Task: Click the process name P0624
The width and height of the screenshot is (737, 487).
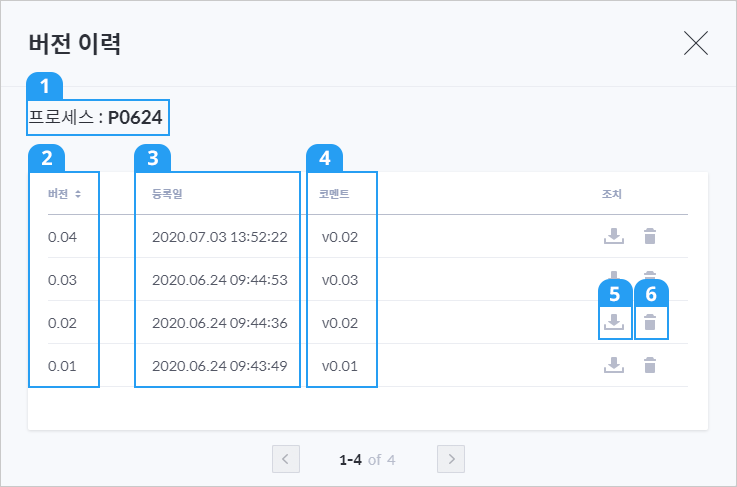Action: [x=135, y=118]
